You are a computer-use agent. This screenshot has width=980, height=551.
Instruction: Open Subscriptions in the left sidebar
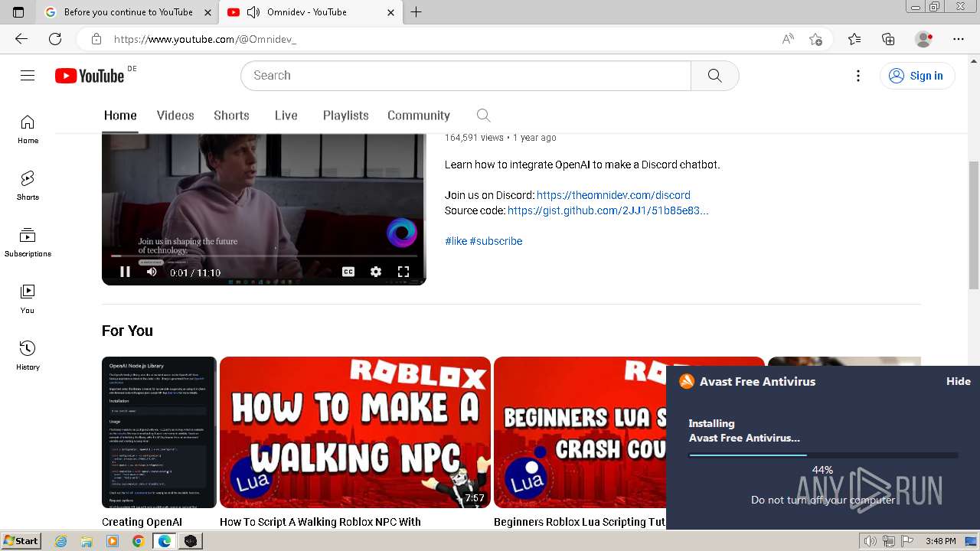(x=28, y=243)
